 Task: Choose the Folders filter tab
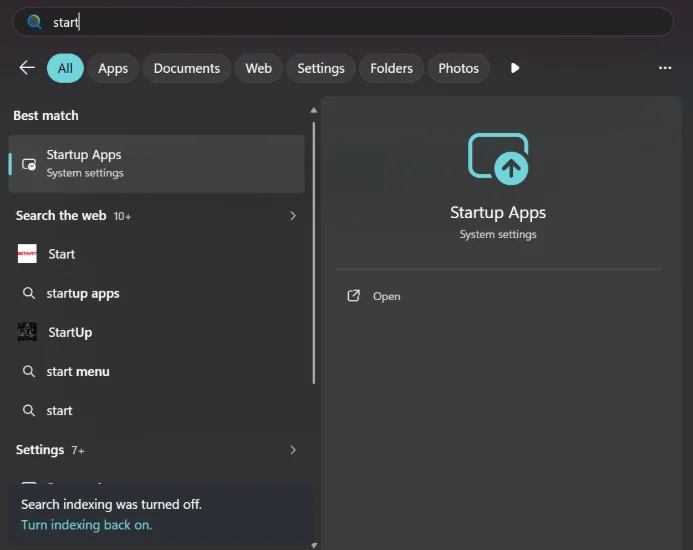(391, 68)
